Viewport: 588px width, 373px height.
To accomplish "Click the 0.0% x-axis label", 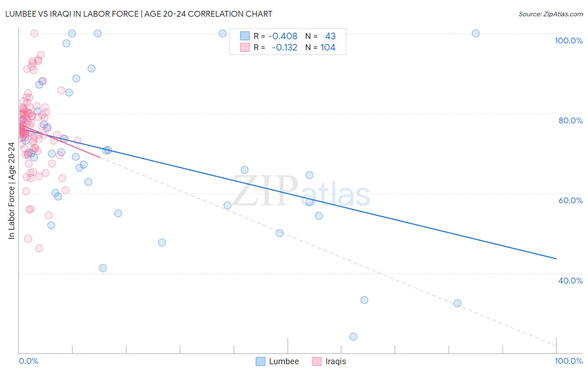I will coord(29,361).
